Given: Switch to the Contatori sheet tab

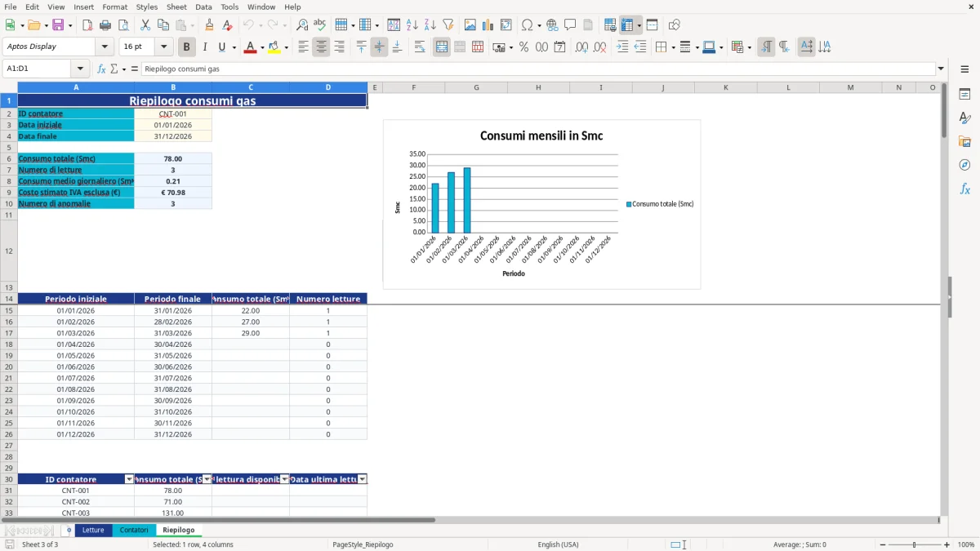Looking at the screenshot, I should pos(134,531).
